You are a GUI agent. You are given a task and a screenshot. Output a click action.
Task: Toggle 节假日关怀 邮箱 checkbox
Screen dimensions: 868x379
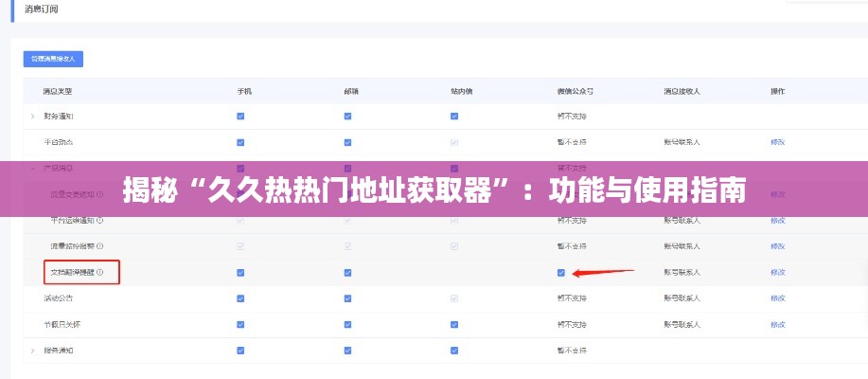tap(347, 323)
